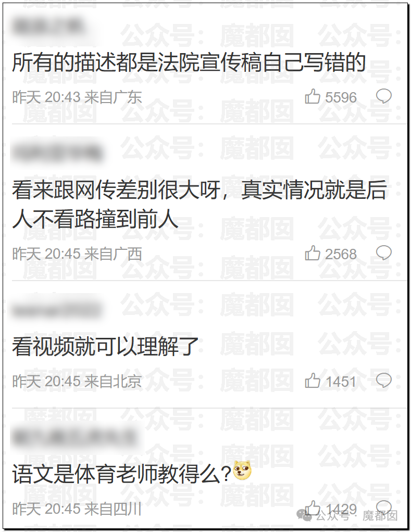Viewport: 411px width, 532px height.
Task: Select comment text 所有的描述都是法院宣传稿自己写错的
Action: tap(189, 63)
